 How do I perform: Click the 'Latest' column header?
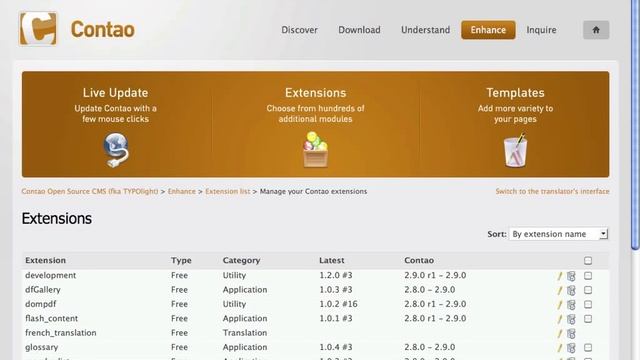click(331, 260)
